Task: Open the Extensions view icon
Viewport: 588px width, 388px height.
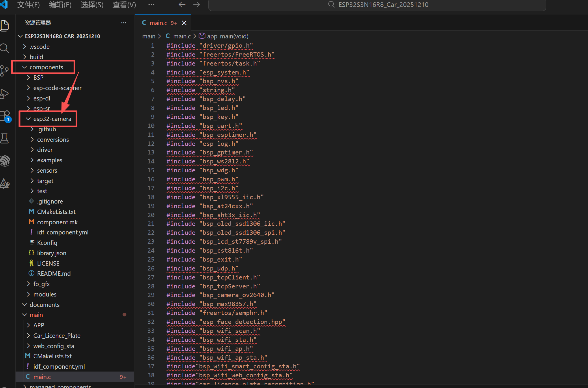Action: pyautogui.click(x=5, y=116)
